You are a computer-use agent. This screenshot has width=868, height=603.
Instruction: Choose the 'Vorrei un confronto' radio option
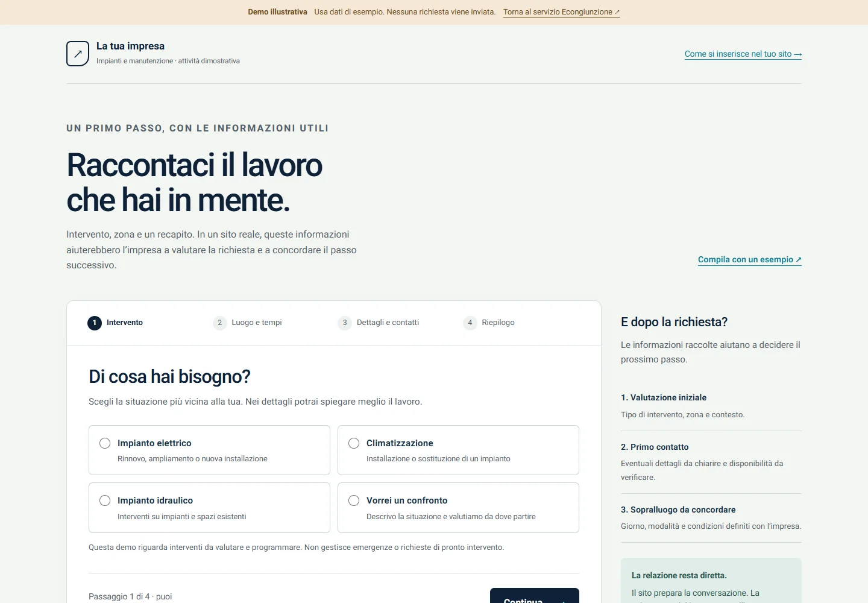click(x=458, y=508)
